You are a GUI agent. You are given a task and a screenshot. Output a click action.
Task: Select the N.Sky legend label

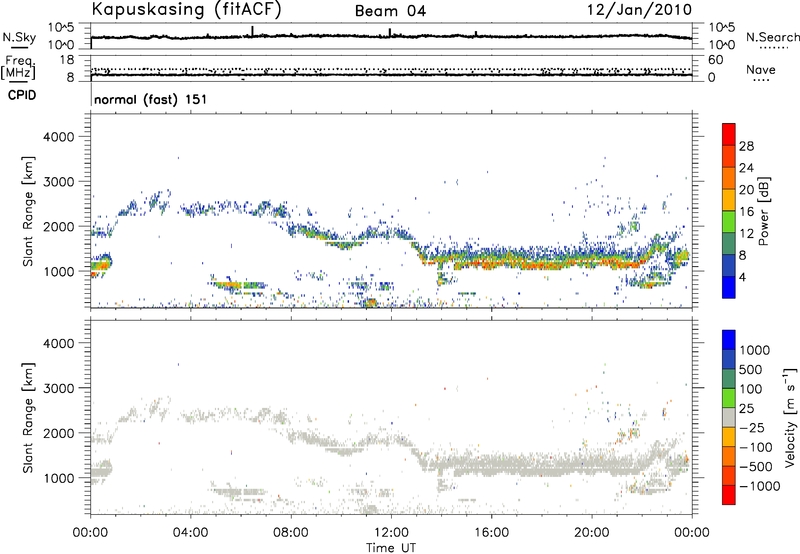point(19,37)
